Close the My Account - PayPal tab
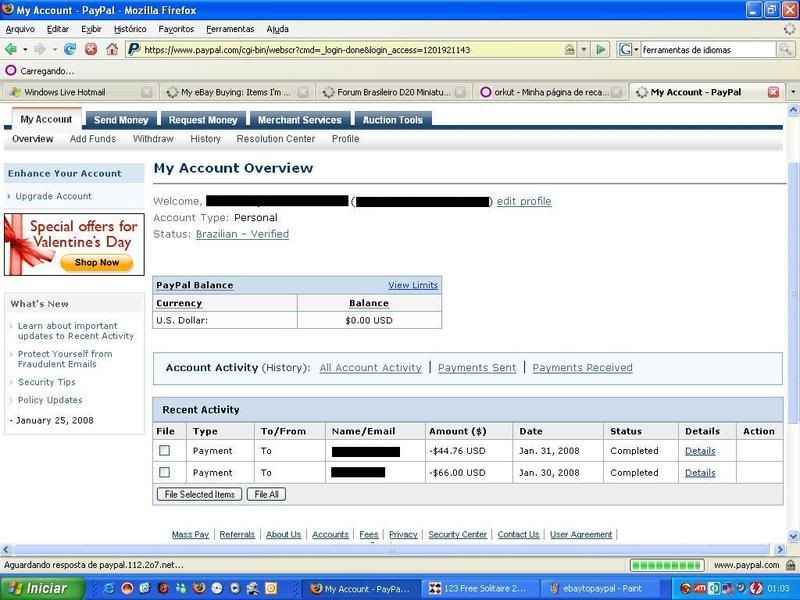 tap(773, 92)
